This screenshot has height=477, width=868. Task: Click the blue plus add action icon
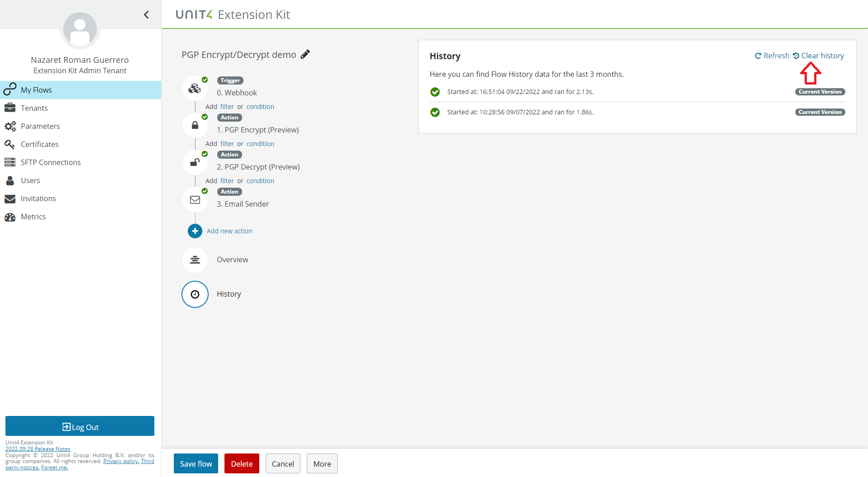[x=195, y=231]
